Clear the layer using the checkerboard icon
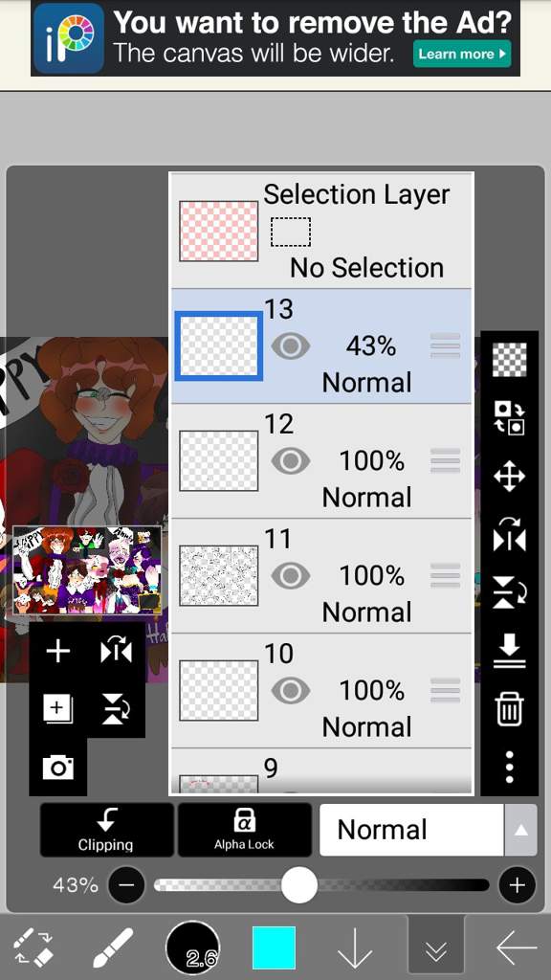Viewport: 551px width, 980px height. (509, 360)
